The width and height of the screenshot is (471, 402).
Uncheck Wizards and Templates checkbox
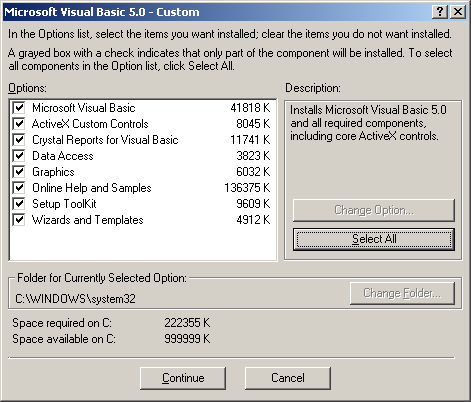(19, 220)
